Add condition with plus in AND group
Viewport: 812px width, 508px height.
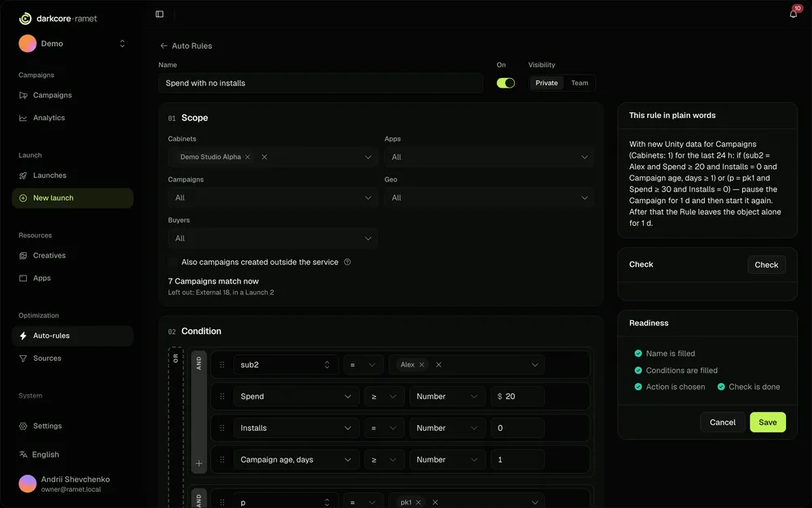point(199,463)
